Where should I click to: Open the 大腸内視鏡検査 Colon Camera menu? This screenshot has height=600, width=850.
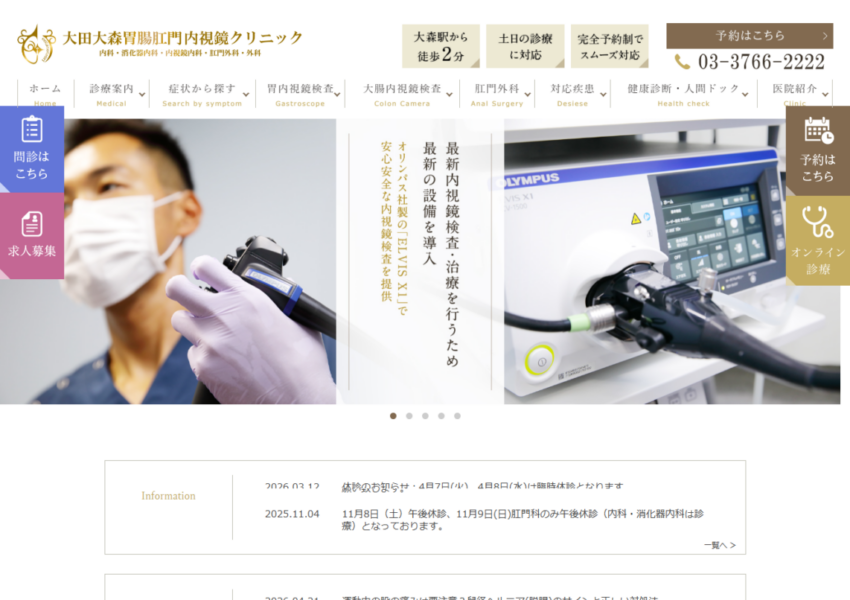pos(402,94)
